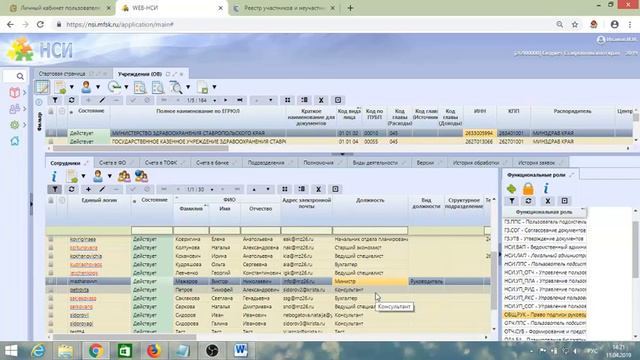Open dropdown arrow next to employees toolbar user icon
This screenshot has height=360, width=640.
click(x=109, y=176)
